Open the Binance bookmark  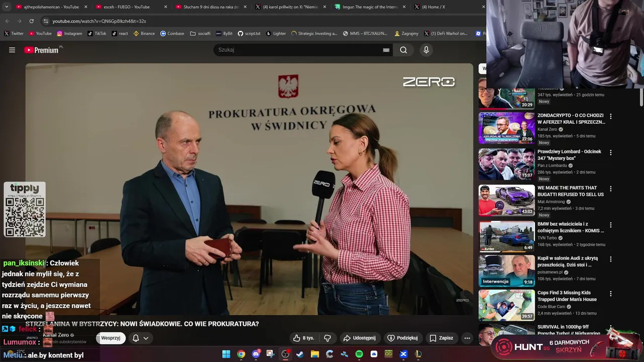pos(144,34)
